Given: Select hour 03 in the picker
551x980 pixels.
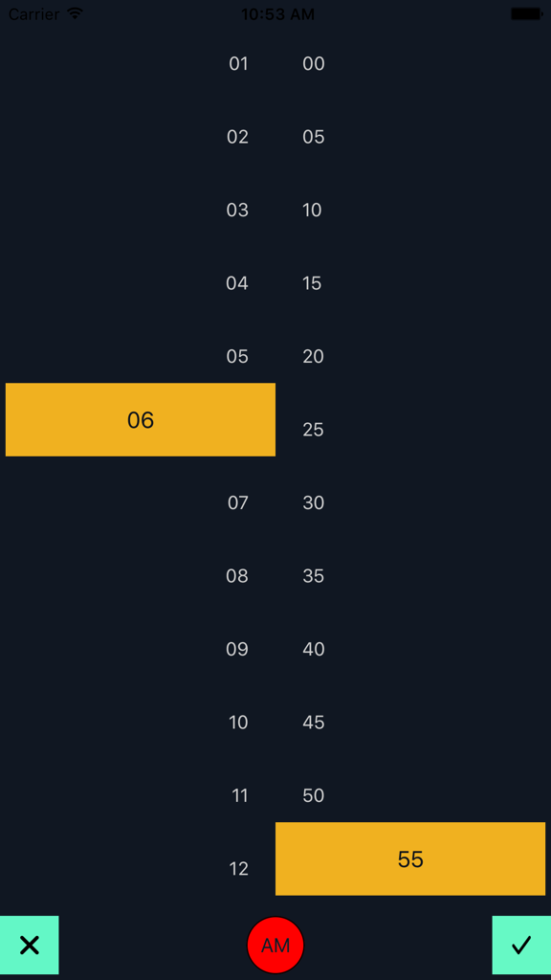Looking at the screenshot, I should click(238, 210).
